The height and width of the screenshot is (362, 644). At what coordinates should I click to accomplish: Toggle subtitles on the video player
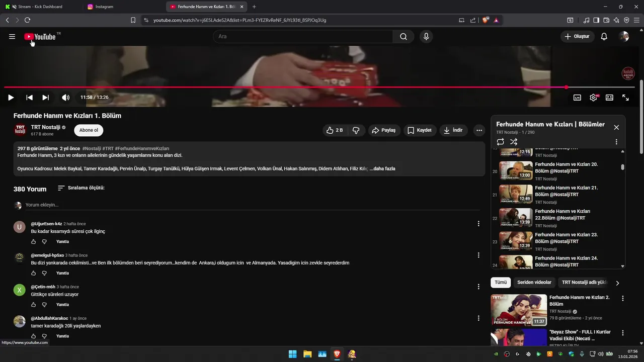578,98
